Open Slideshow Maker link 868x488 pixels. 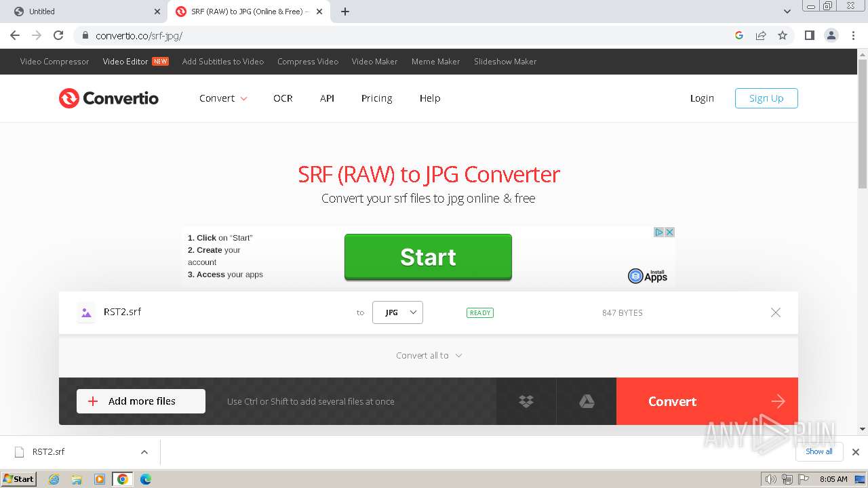click(x=505, y=62)
